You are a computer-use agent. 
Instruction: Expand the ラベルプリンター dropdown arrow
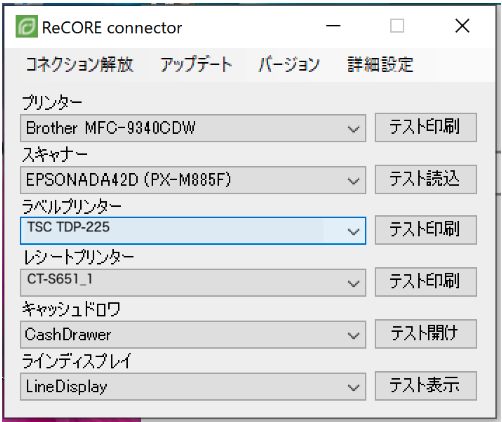[353, 231]
